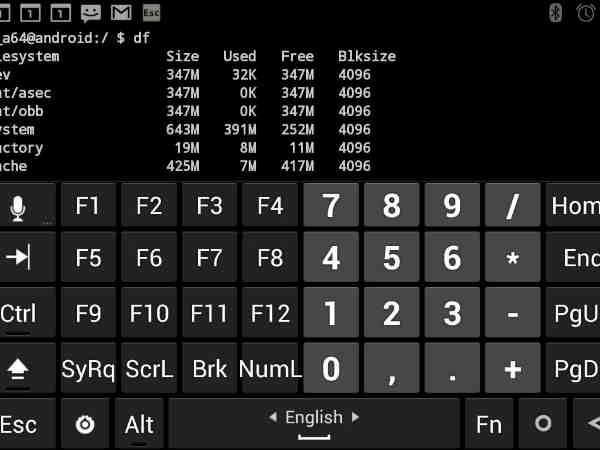Tap the microphone voice input key
This screenshot has height=450, width=600.
point(18,207)
